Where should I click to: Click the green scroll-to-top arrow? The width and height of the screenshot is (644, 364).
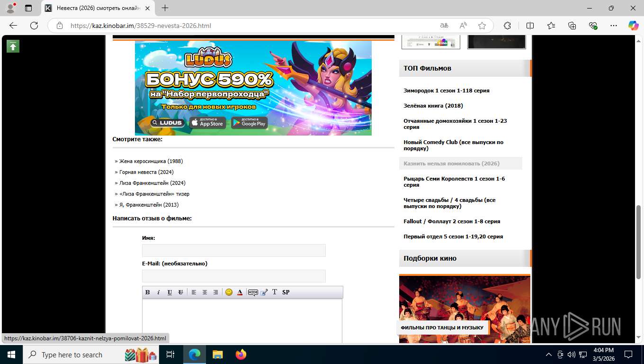click(x=13, y=46)
